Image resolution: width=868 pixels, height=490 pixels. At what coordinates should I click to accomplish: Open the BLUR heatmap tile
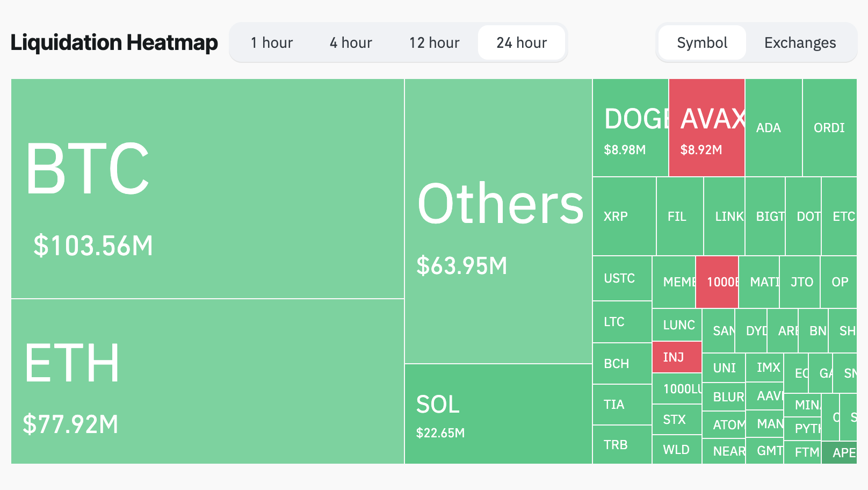pos(724,397)
